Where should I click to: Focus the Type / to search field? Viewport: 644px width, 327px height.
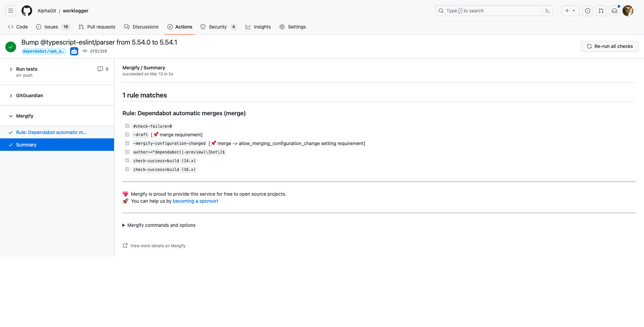click(x=494, y=11)
